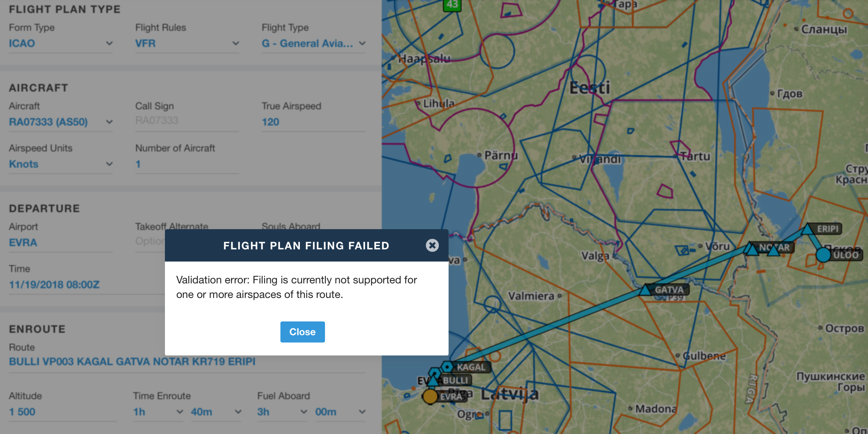This screenshot has width=868, height=434.
Task: Close the filing failed dialog with X icon
Action: coord(432,245)
